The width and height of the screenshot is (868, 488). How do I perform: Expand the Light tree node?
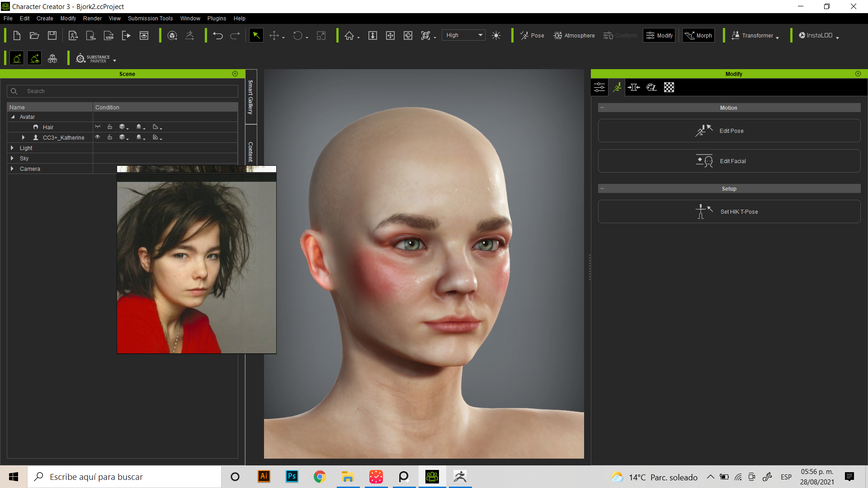point(12,148)
